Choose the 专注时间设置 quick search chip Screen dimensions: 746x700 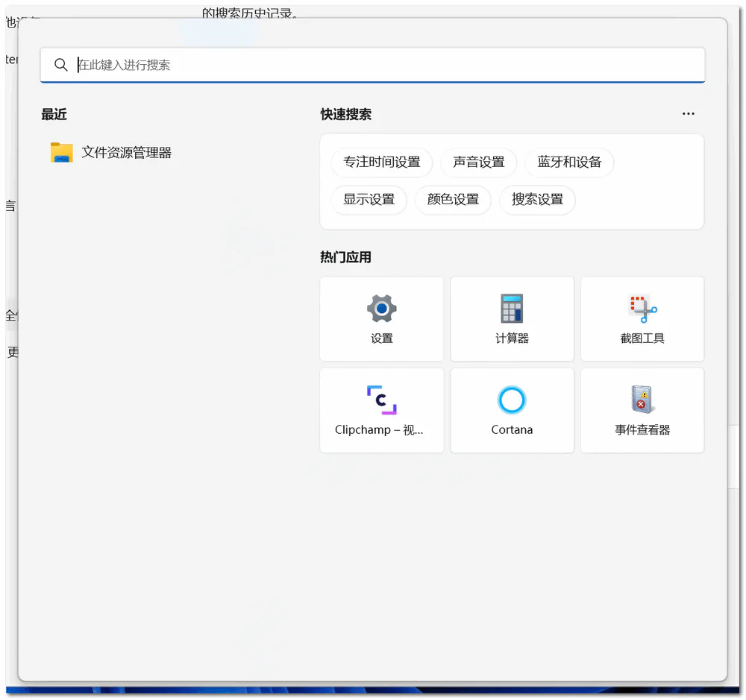point(382,163)
